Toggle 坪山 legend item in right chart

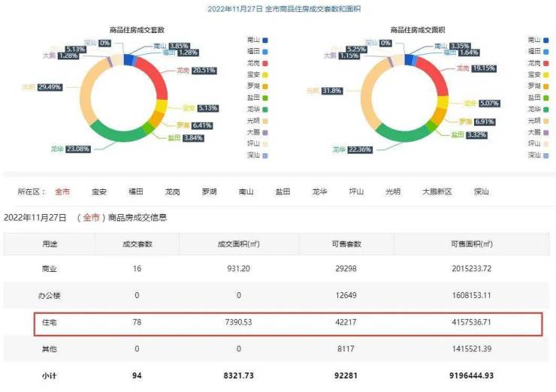(539, 144)
